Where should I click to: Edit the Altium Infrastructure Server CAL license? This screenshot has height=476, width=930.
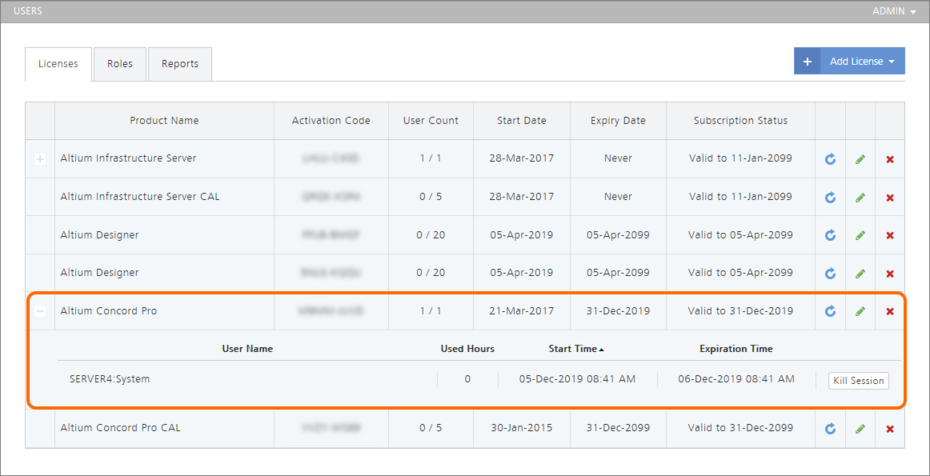(x=860, y=197)
